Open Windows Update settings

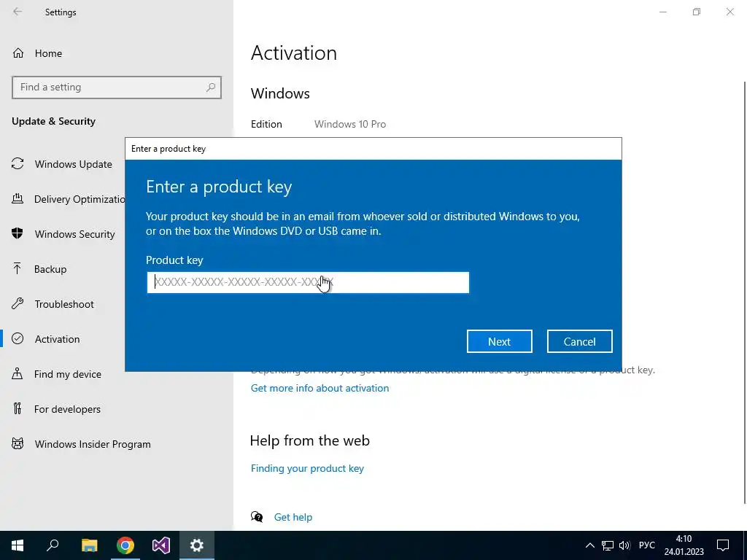[74, 164]
